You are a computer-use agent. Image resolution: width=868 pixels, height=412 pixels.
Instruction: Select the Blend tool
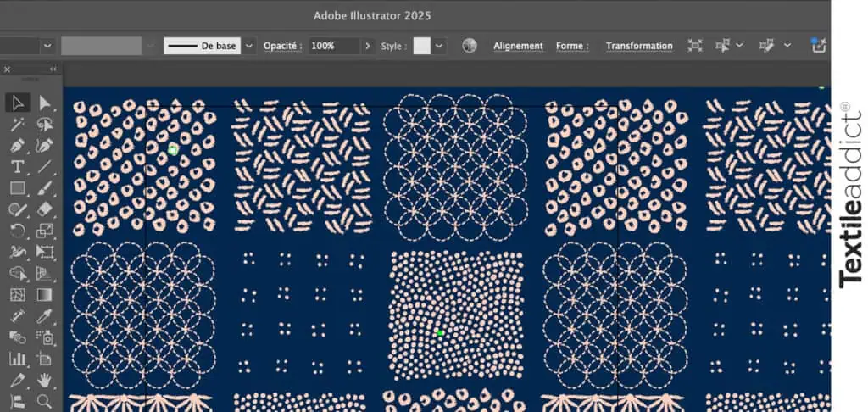pyautogui.click(x=18, y=337)
